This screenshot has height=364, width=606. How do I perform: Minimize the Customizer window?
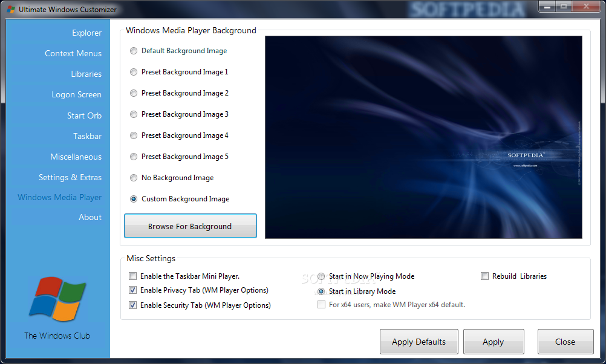[x=547, y=7]
